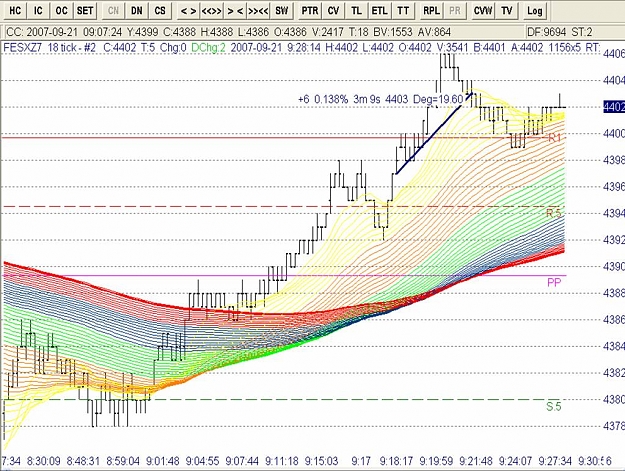Click the R1 pivot level label

(x=555, y=138)
